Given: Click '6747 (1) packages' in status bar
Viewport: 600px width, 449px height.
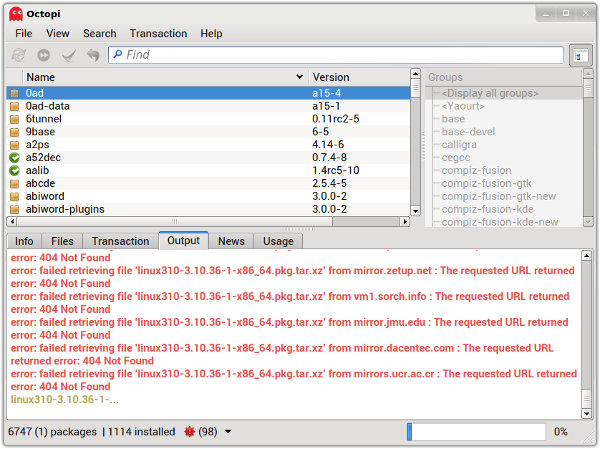Looking at the screenshot, I should (52, 432).
